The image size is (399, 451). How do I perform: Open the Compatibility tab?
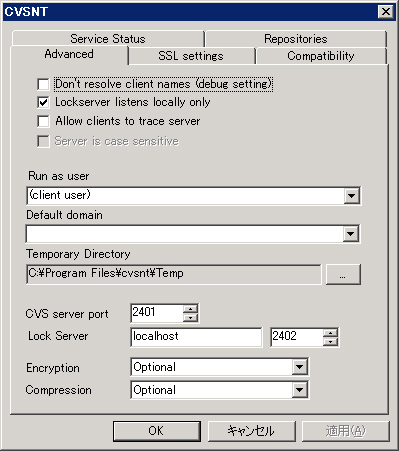tap(321, 56)
